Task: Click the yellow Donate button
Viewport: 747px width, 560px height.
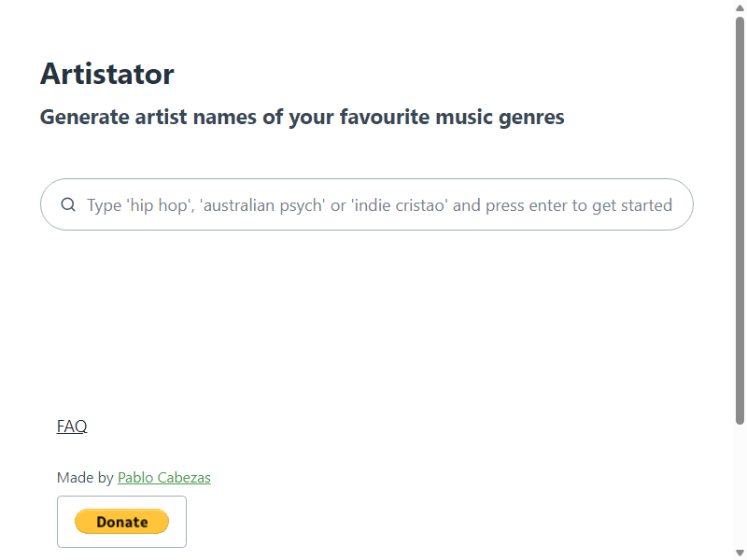Action: coord(122,522)
